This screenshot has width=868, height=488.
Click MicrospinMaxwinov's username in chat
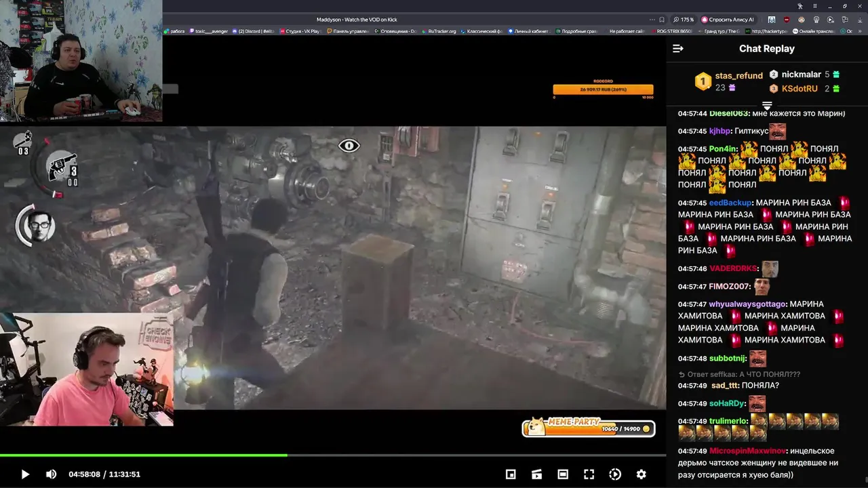[747, 451]
